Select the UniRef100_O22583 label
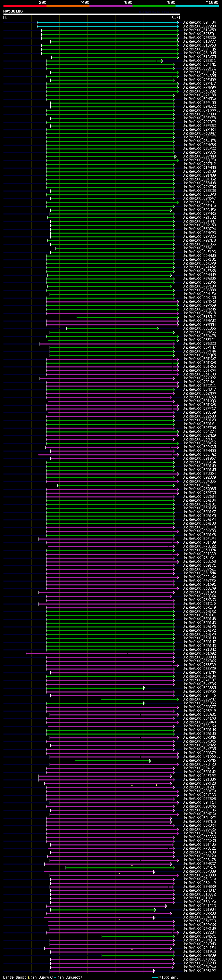 click(x=199, y=416)
